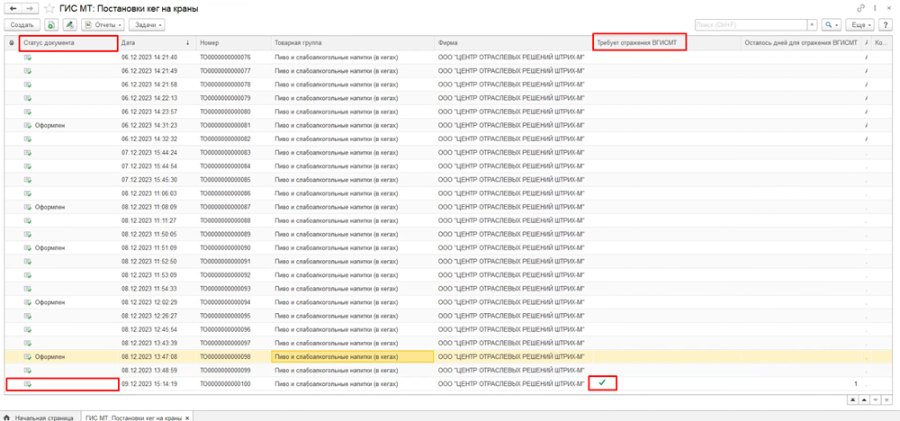Open the Отчеты dropdown menu
This screenshot has width=900, height=421.
pos(103,25)
